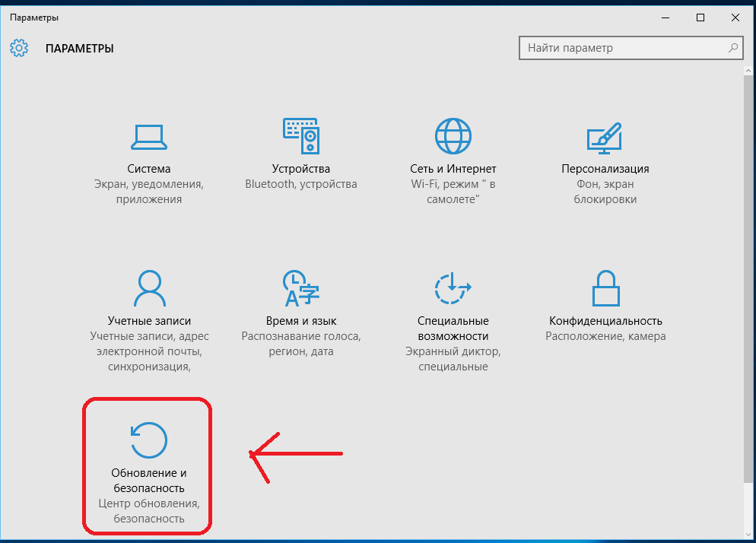Select the Специальные возможности dashed clock icon

(x=453, y=288)
